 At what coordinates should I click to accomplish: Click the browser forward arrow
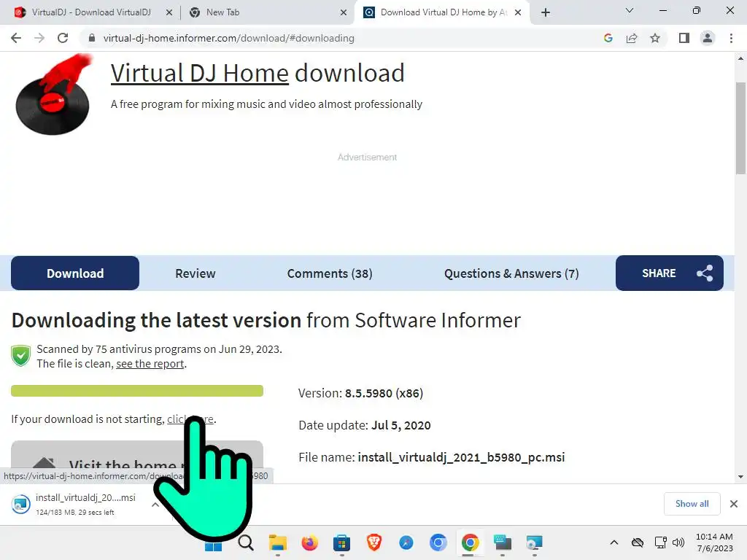(x=39, y=38)
